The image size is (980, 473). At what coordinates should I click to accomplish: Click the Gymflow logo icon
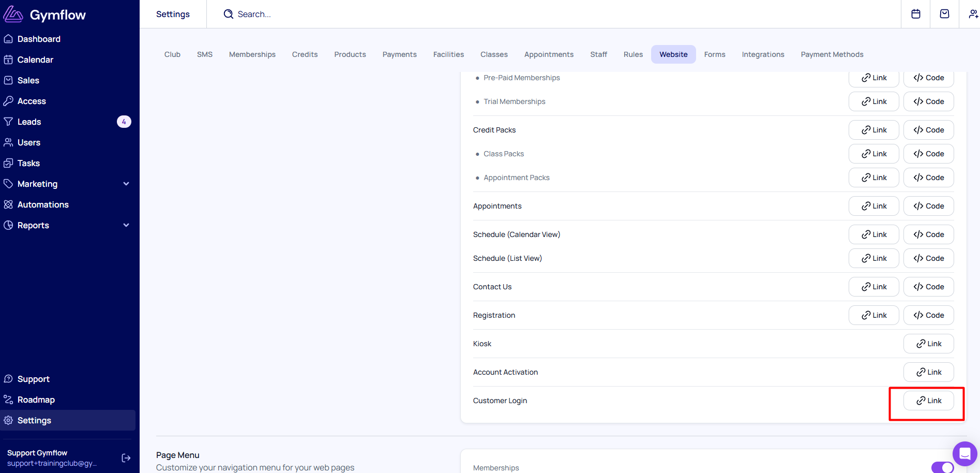(13, 14)
